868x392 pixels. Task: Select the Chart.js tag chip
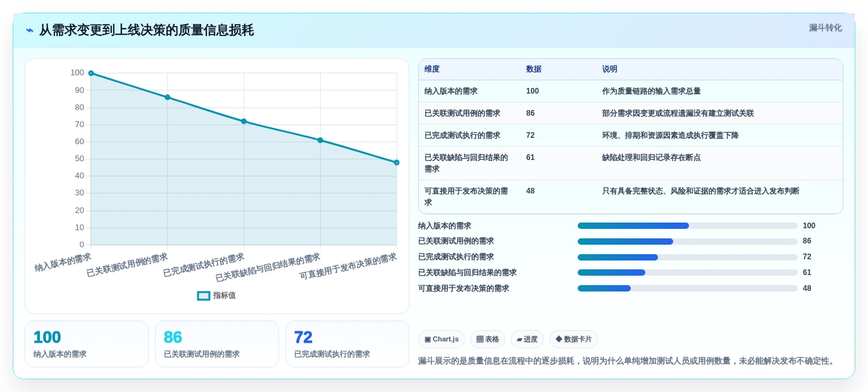[x=442, y=340]
